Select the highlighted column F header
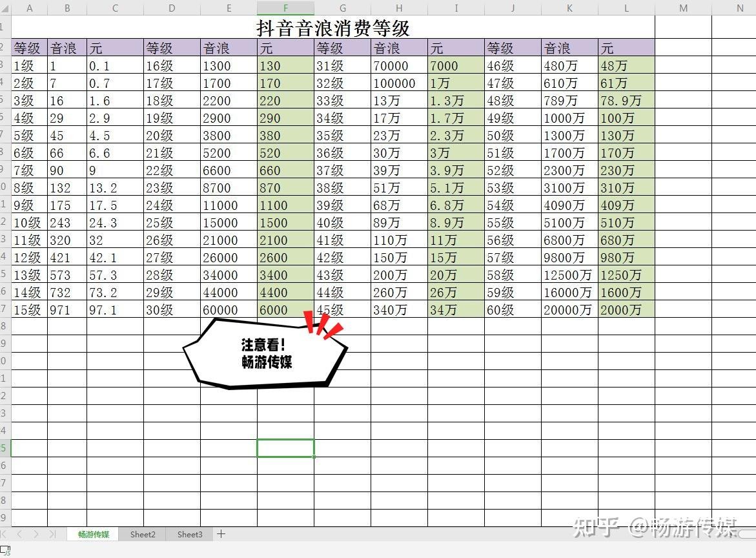 tap(285, 8)
